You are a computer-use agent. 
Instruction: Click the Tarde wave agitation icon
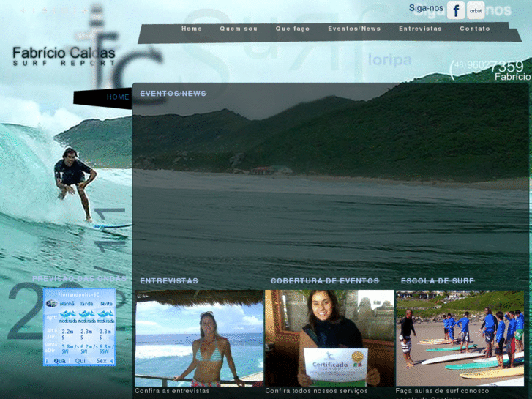tap(87, 313)
